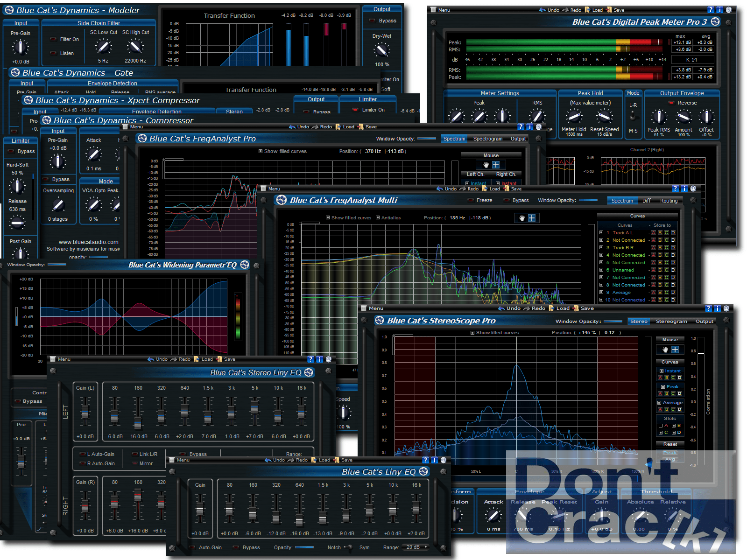Open help in Liny EQ window
This screenshot has width=747, height=560.
425,460
